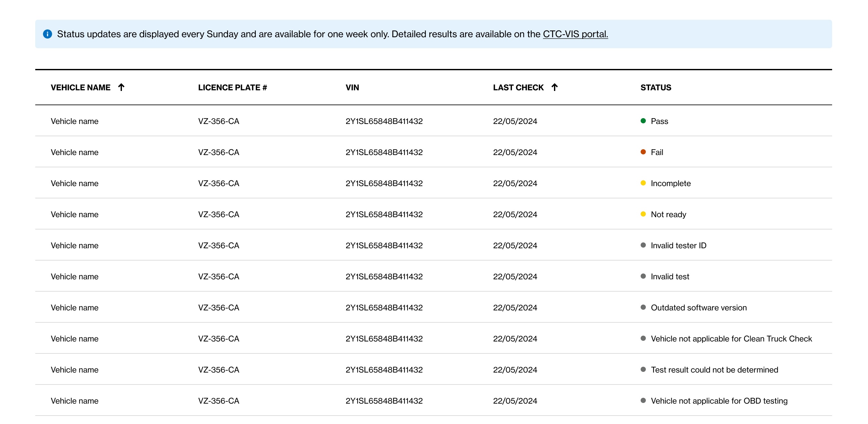
Task: Click the gray Invalid tester ID dot
Action: pyautogui.click(x=643, y=245)
